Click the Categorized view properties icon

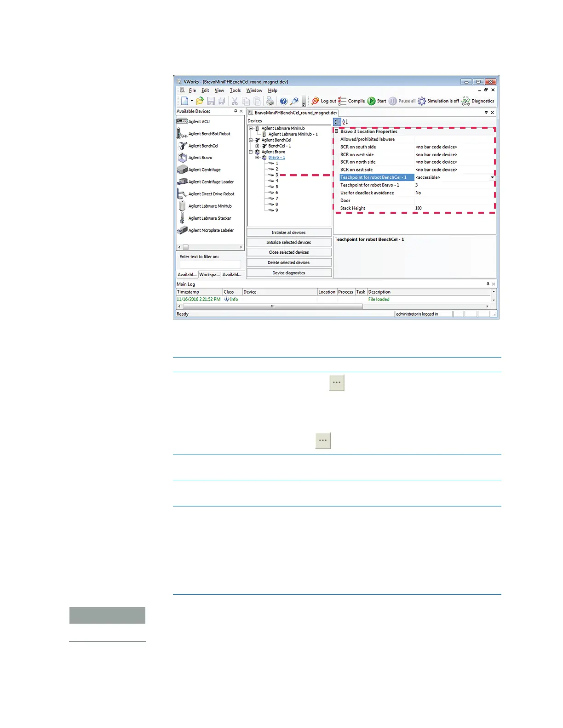[x=337, y=122]
